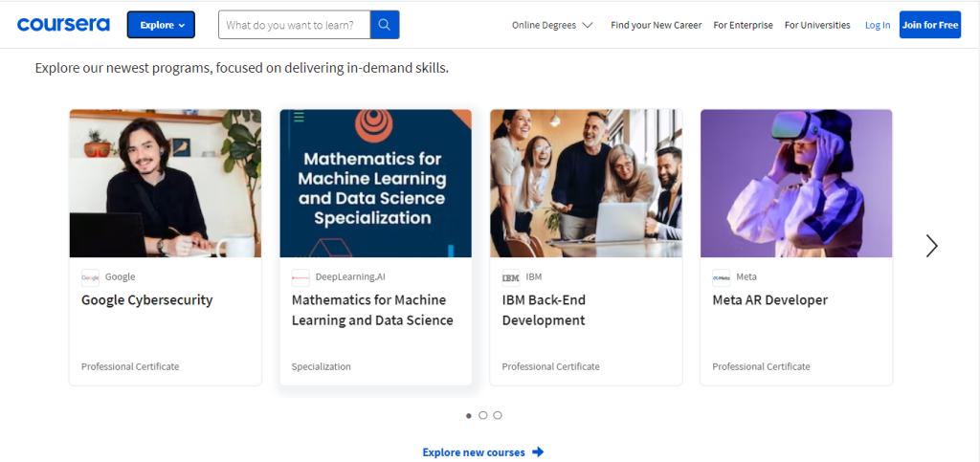The height and width of the screenshot is (462, 980).
Task: Focus the 'What do you want to learn?' field
Action: [295, 25]
